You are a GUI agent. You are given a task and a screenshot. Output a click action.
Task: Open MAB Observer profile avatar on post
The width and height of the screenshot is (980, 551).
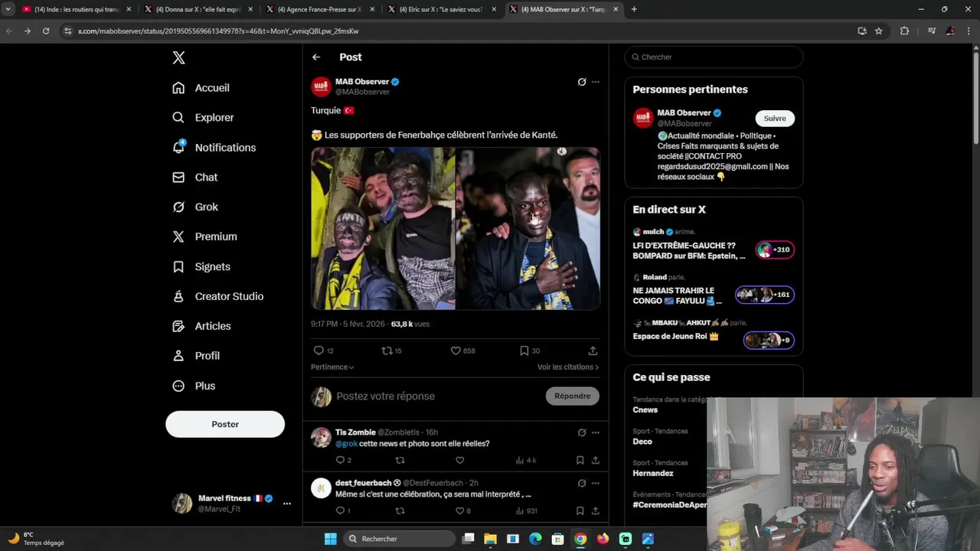(321, 86)
